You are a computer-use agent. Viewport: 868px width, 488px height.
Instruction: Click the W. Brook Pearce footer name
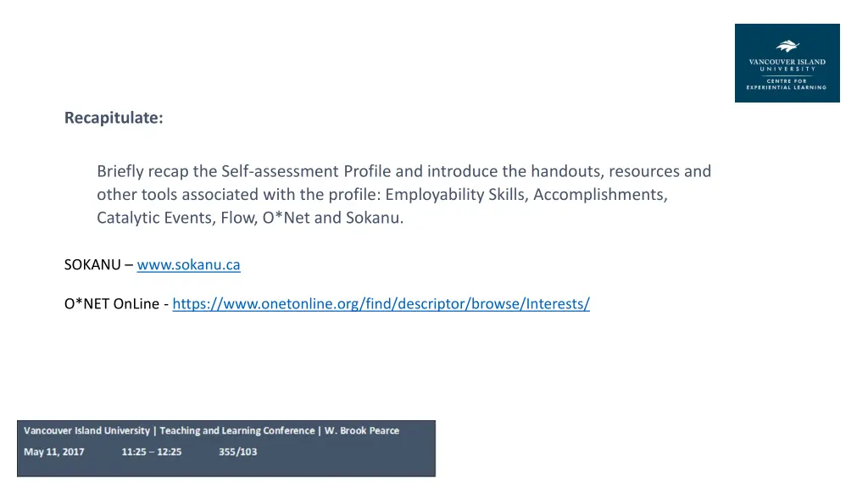pyautogui.click(x=361, y=430)
